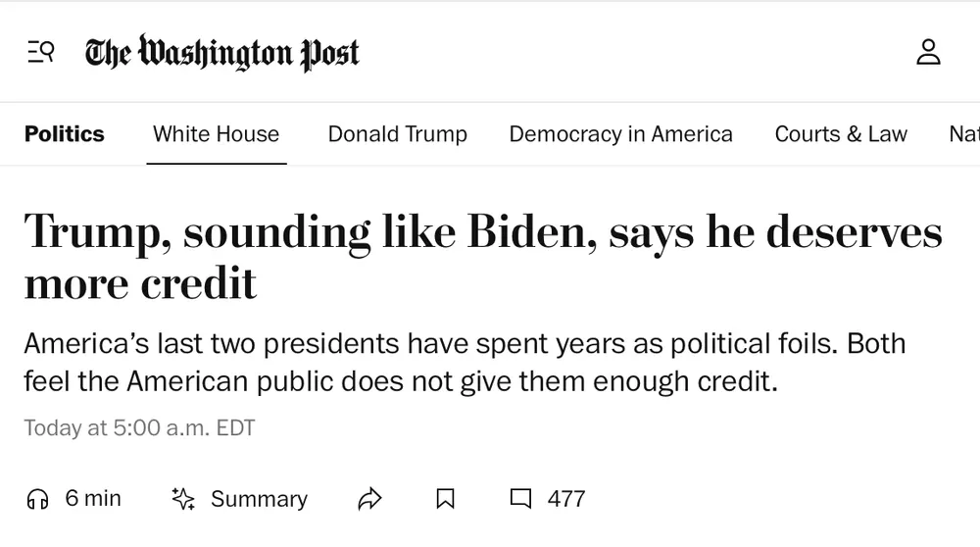Image resolution: width=980 pixels, height=547 pixels.
Task: Click the sparkle AI summary icon
Action: (183, 499)
